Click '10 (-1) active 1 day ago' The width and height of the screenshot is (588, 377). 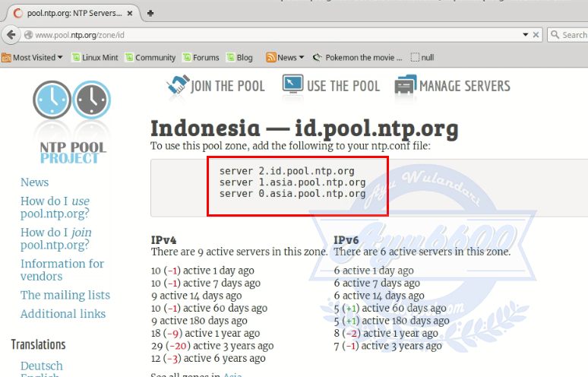coord(203,271)
